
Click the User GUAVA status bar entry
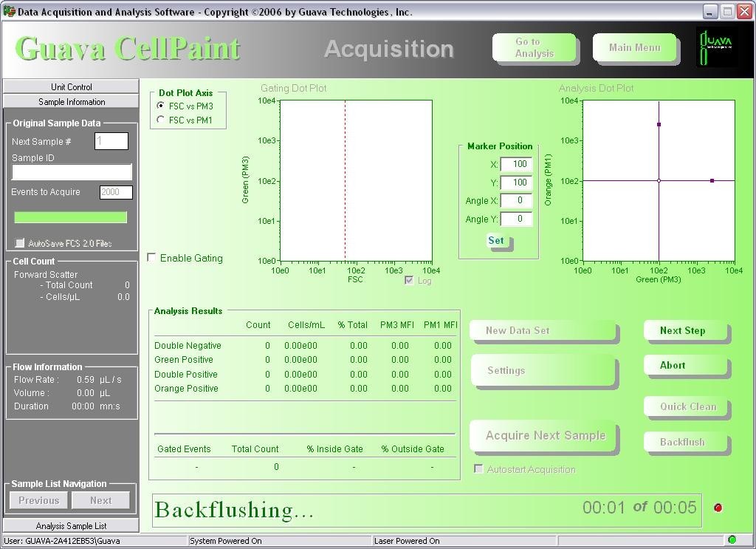[62, 541]
